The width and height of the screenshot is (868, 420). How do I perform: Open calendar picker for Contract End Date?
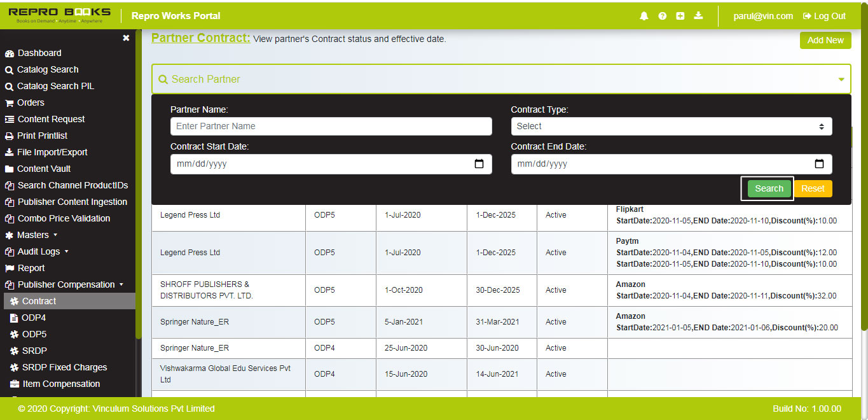pyautogui.click(x=820, y=164)
